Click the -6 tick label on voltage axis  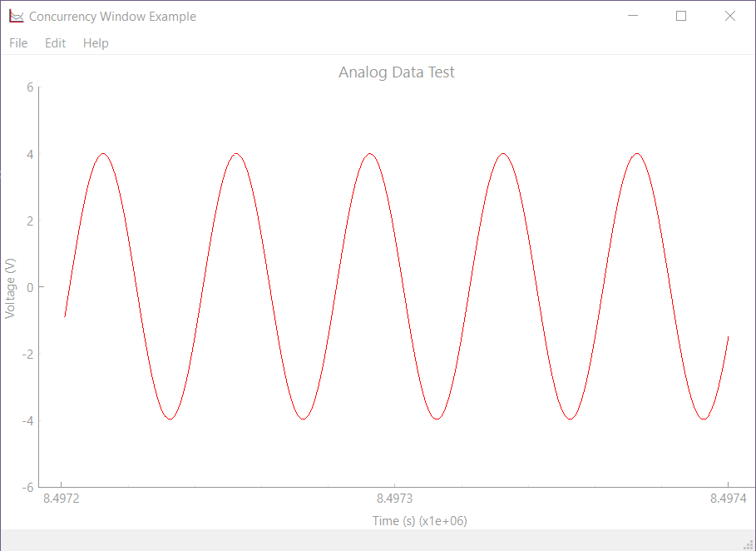[27, 487]
